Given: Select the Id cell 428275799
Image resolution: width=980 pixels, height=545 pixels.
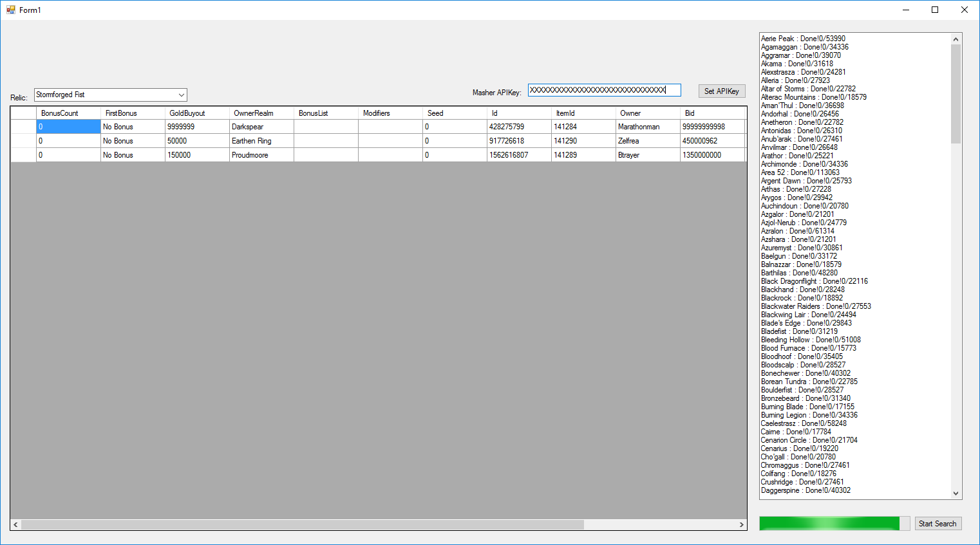Looking at the screenshot, I should (x=519, y=127).
